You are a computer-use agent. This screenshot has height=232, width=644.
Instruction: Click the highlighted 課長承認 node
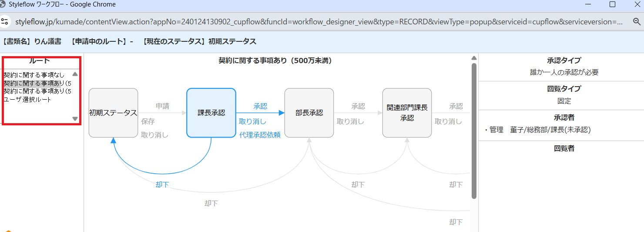211,113
